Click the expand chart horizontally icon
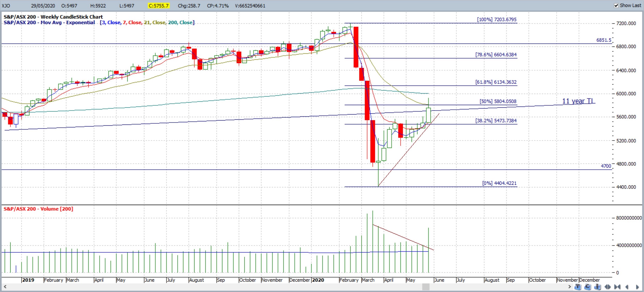The width and height of the screenshot is (644, 292). [608, 287]
